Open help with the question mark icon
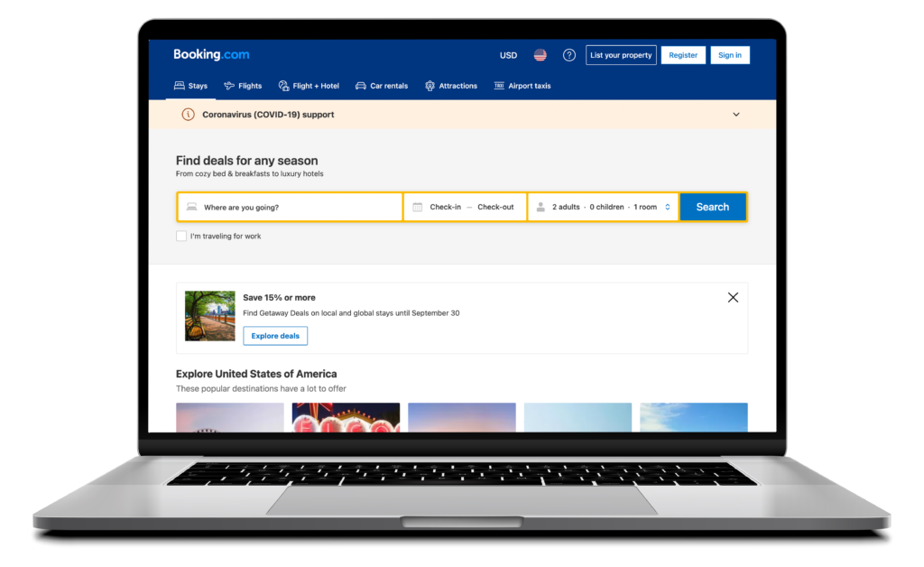924x567 pixels. 568,55
